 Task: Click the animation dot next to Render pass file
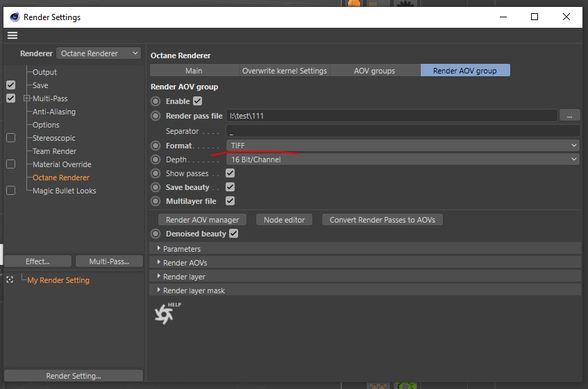pyautogui.click(x=156, y=116)
